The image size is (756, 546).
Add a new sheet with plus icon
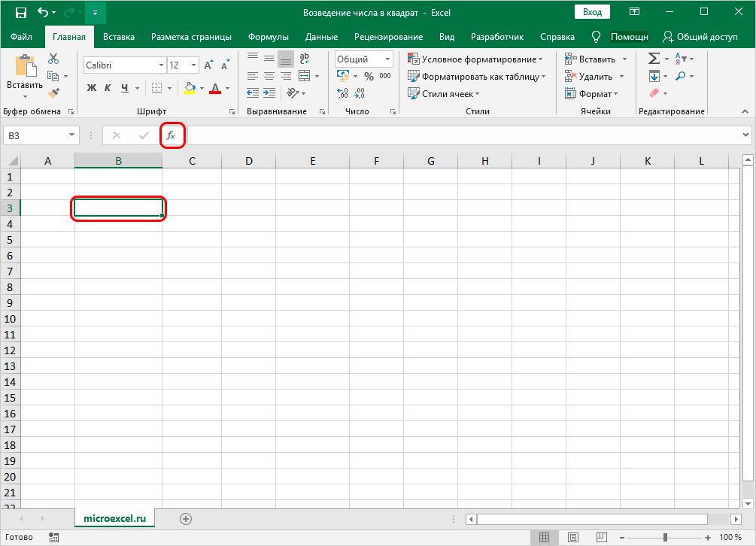pos(186,518)
